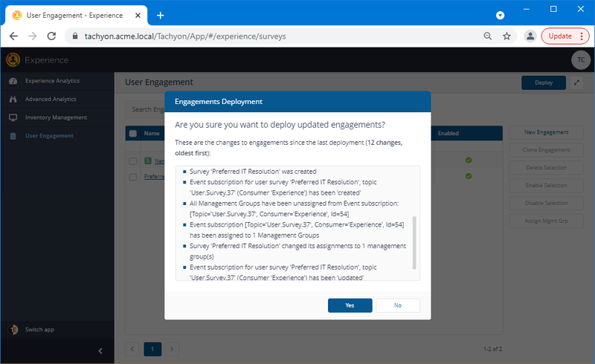The image size is (595, 364).
Task: Click the Search Engagements field
Action: [x=145, y=109]
